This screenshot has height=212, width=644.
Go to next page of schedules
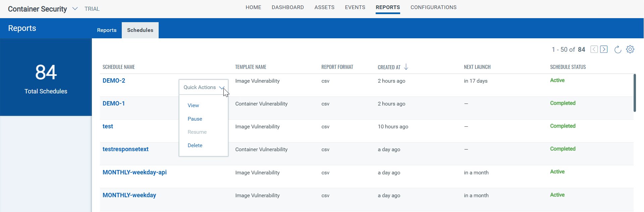point(604,49)
